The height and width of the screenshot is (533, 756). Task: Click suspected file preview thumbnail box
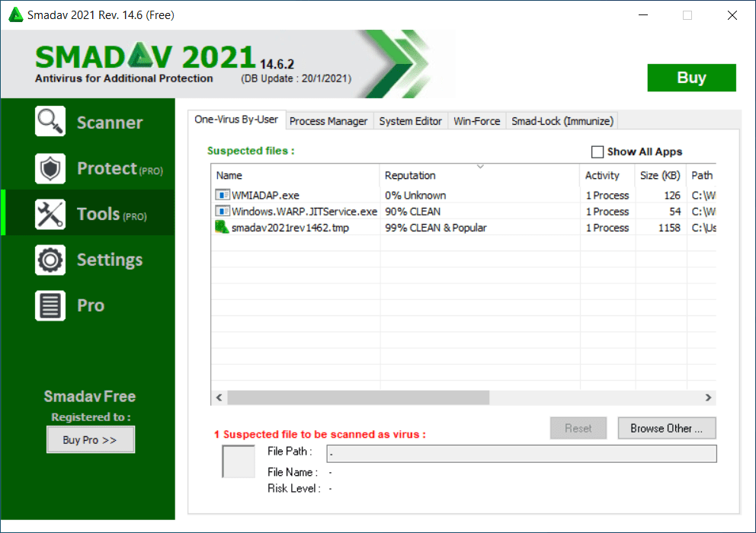[x=239, y=461]
